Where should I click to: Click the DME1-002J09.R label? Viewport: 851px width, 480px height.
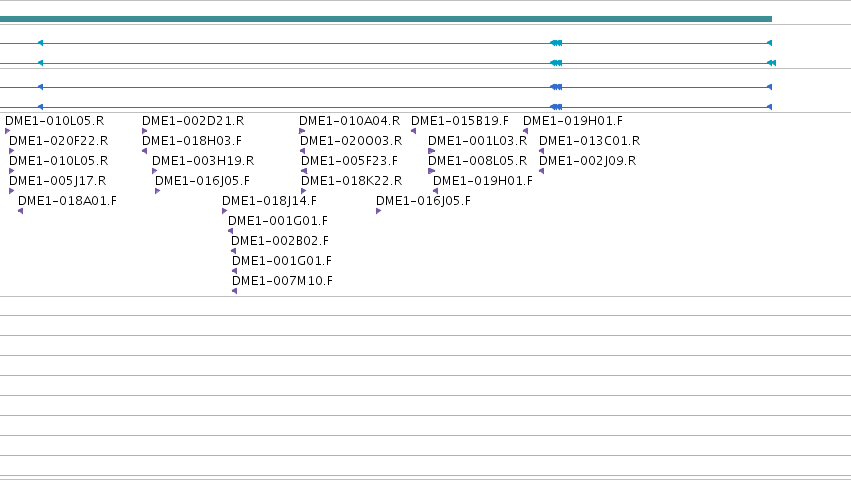coord(587,161)
